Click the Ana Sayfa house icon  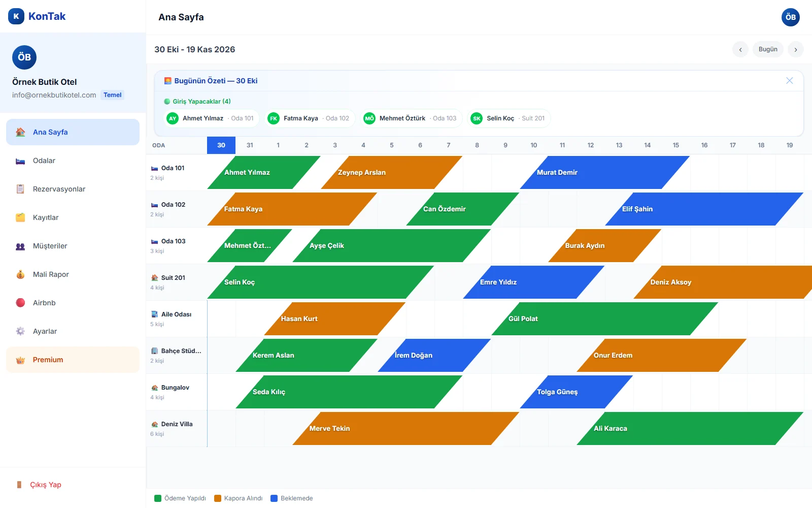[20, 132]
